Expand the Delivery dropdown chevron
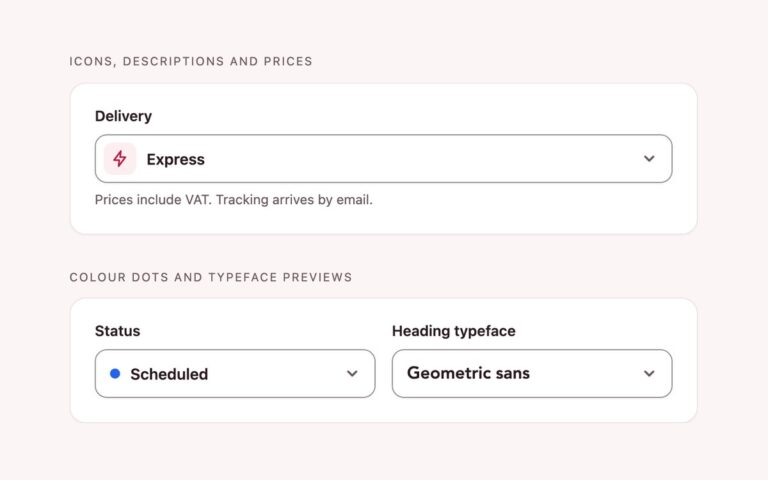This screenshot has height=480, width=768. [x=649, y=159]
